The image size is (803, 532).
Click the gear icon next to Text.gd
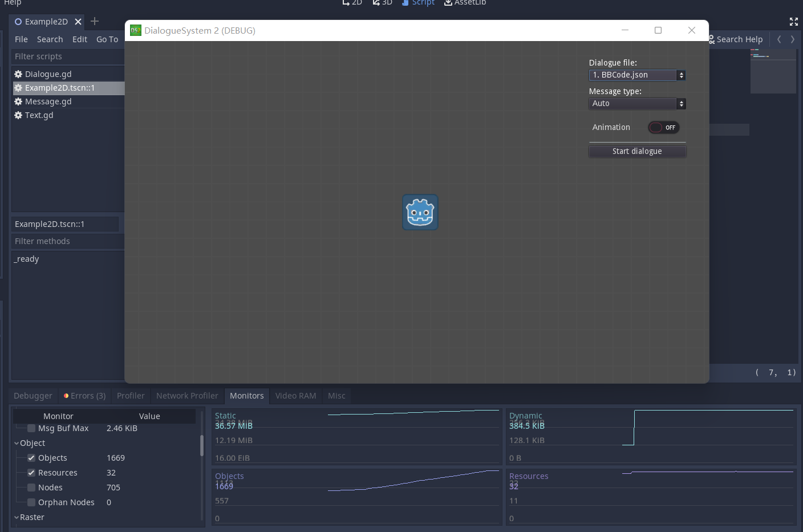pos(18,115)
